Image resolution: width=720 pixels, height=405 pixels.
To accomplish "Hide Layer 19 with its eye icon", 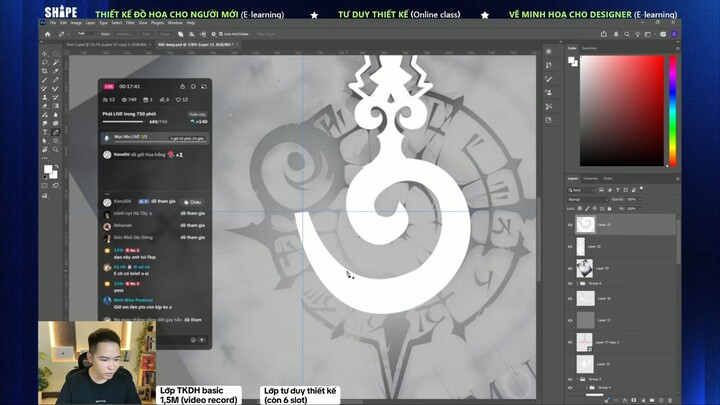I will click(570, 268).
